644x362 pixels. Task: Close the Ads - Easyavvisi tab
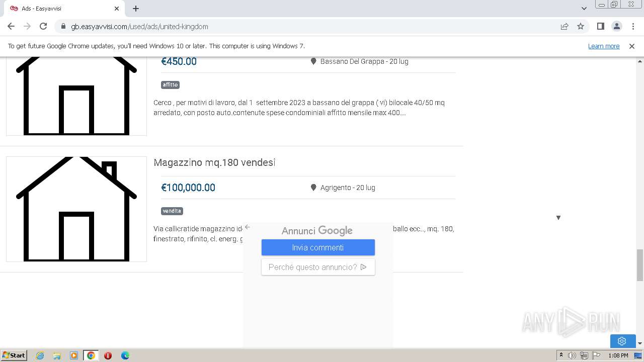(x=117, y=9)
